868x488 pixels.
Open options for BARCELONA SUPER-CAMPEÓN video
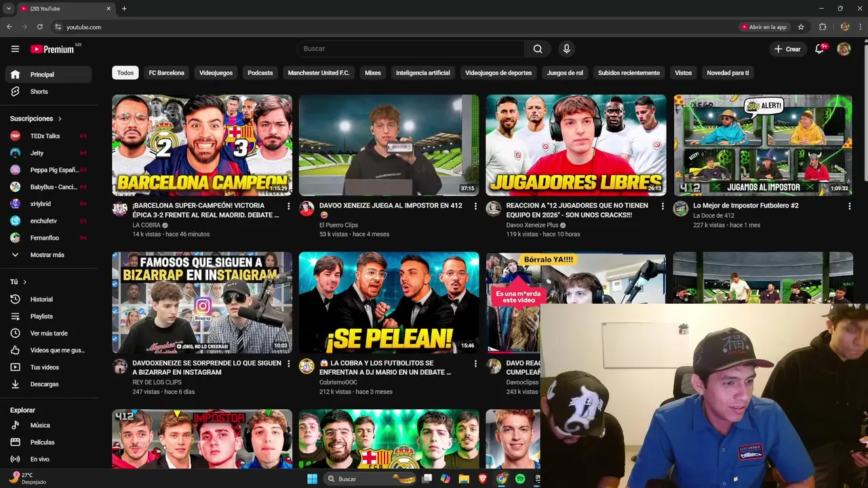288,206
